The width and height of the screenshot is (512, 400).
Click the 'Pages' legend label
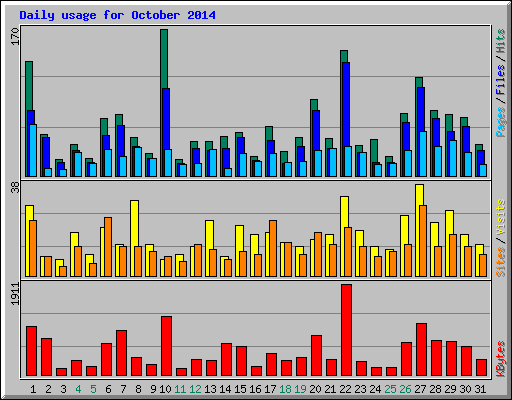click(x=501, y=122)
